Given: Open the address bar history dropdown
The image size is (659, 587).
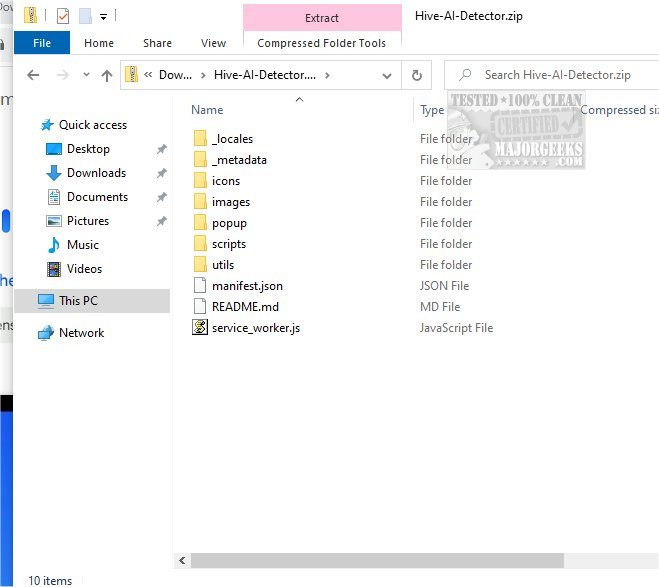Looking at the screenshot, I should pos(387,76).
